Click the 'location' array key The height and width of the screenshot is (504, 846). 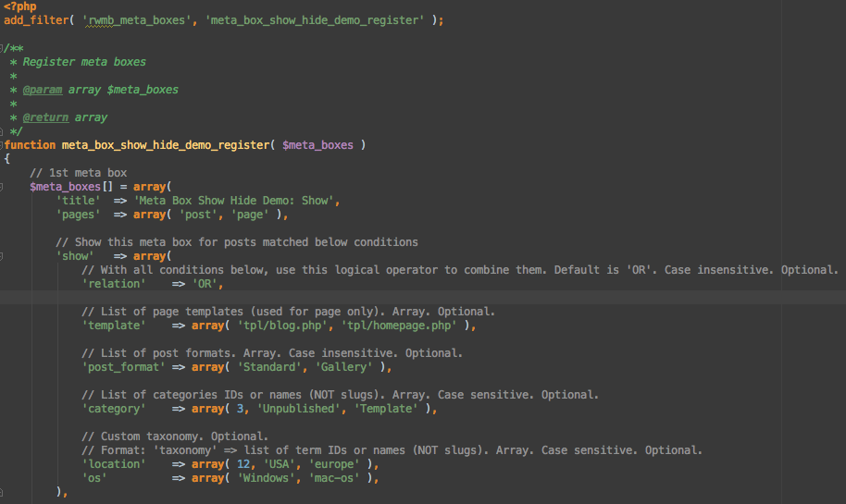pyautogui.click(x=114, y=464)
